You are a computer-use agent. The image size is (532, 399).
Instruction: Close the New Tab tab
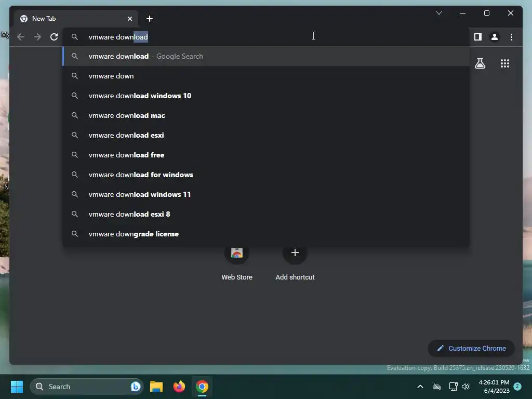[x=129, y=19]
